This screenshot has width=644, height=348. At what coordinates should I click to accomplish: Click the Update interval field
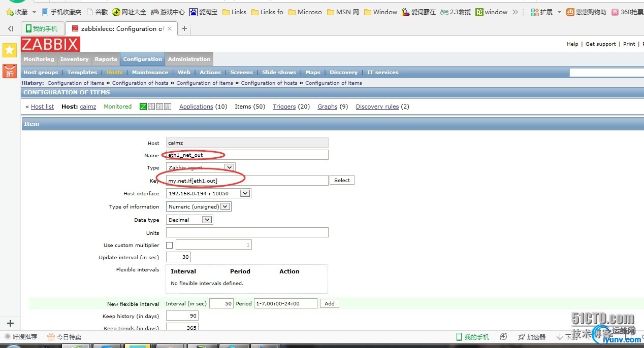178,257
